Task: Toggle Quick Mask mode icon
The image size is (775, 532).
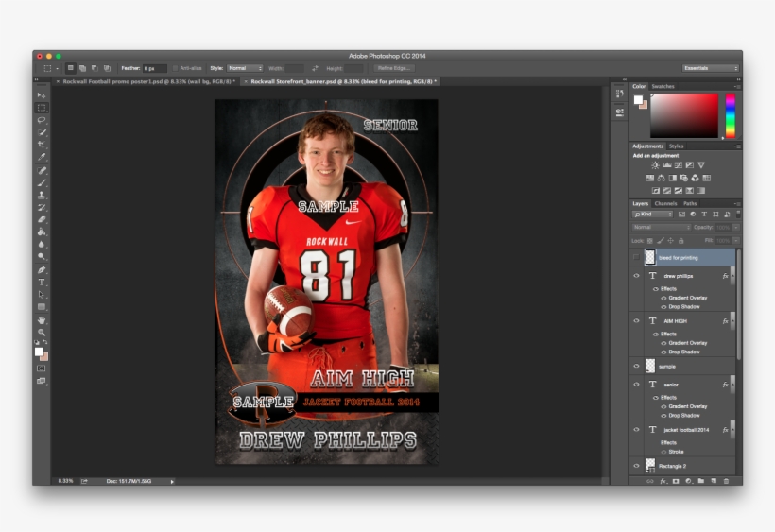Action: tap(42, 369)
